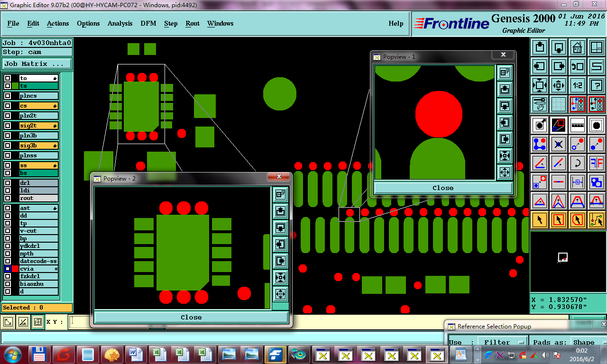The image size is (607, 364).
Task: Click the Word document taskbar icon
Action: coord(136,354)
